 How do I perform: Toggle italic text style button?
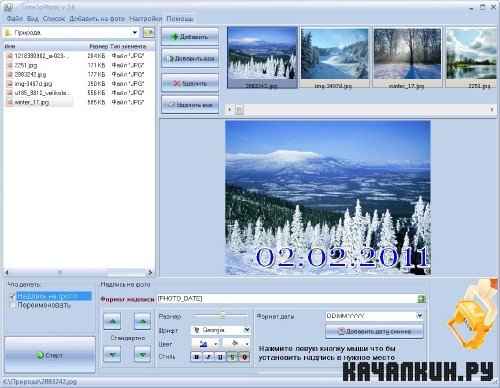(x=208, y=357)
